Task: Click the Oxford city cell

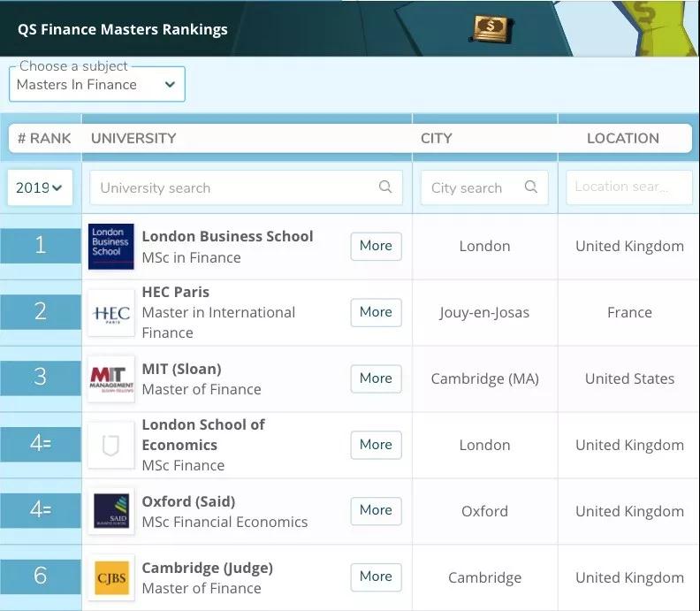Action: click(485, 511)
